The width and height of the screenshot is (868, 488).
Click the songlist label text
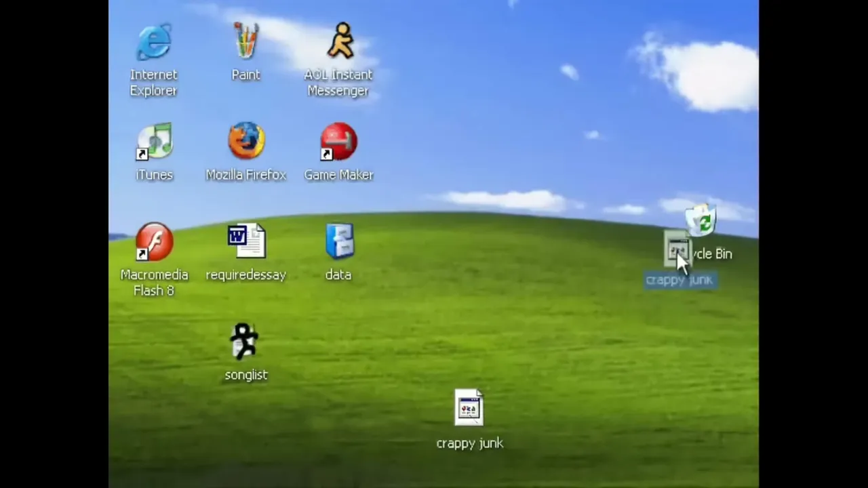(246, 375)
